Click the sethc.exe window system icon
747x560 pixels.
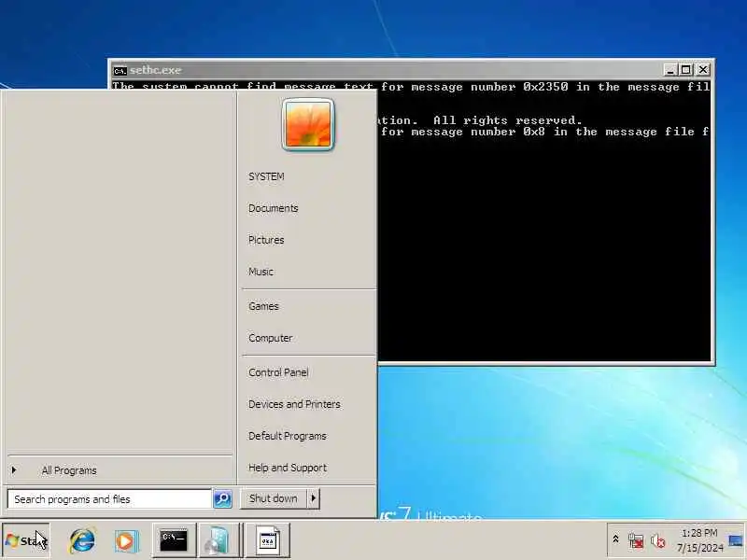click(120, 71)
